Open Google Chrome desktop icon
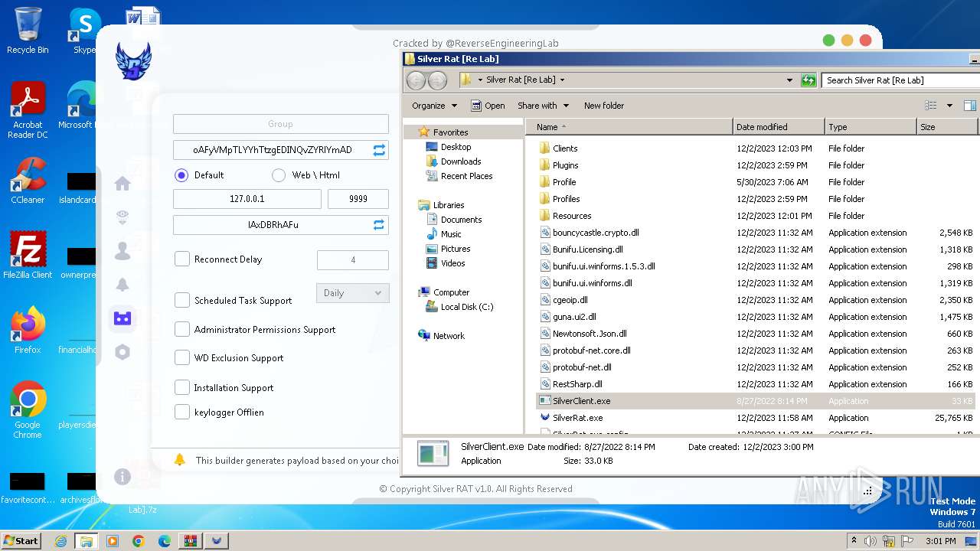Viewport: 980px width, 551px height. click(28, 410)
